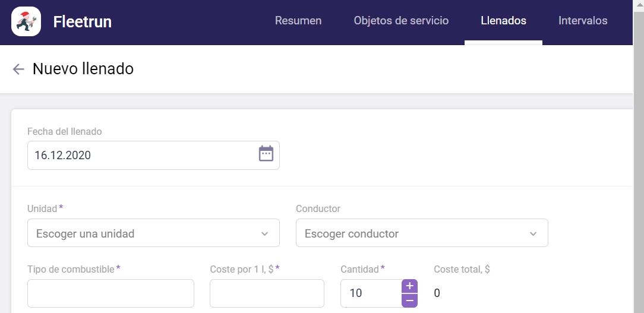The image size is (644, 313).
Task: Increase Cantidad with the plus button
Action: coord(409,286)
